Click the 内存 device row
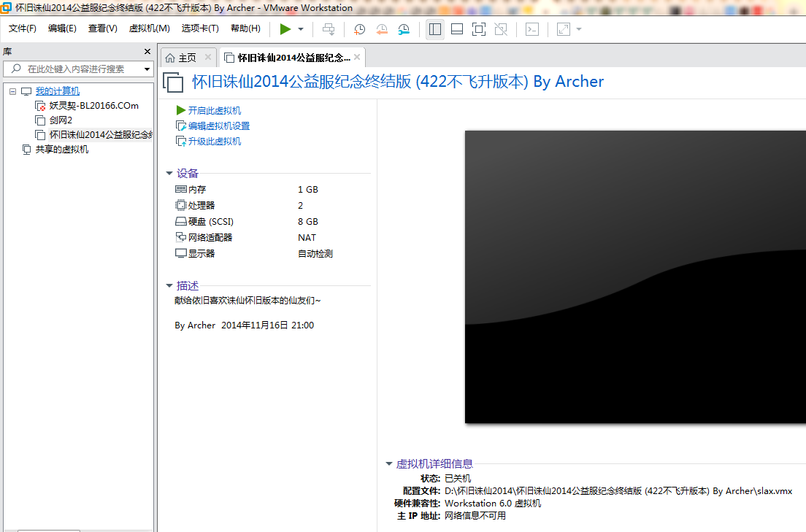 272,190
